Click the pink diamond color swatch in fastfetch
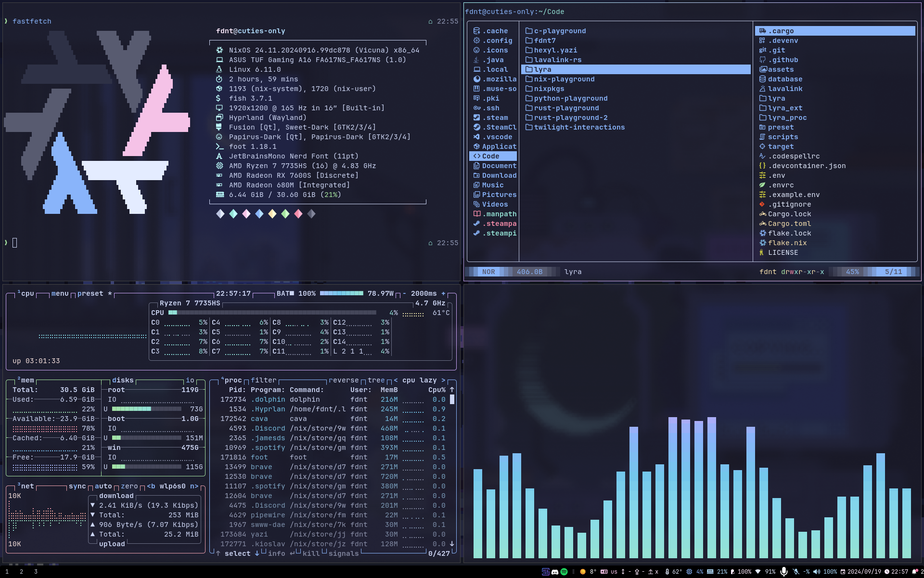The height and width of the screenshot is (578, 924). (x=246, y=213)
